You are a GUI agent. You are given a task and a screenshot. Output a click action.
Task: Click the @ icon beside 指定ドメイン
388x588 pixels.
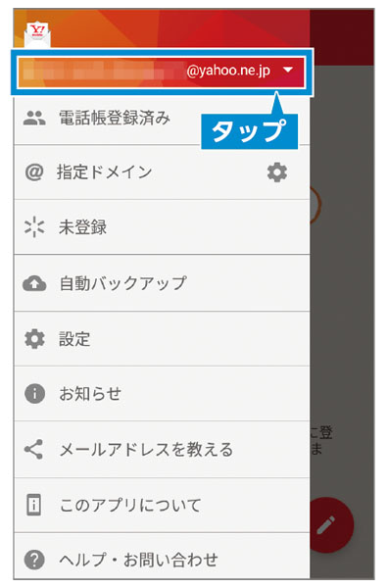34,172
